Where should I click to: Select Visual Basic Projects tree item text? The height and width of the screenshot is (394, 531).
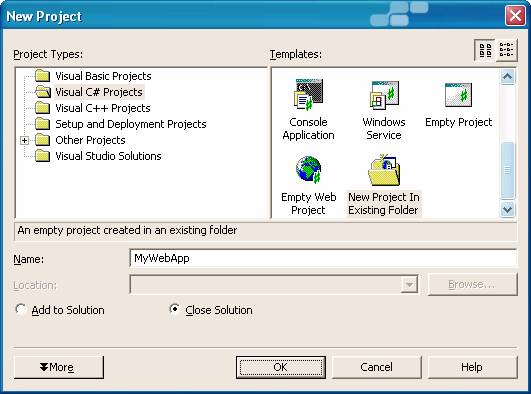pos(103,76)
